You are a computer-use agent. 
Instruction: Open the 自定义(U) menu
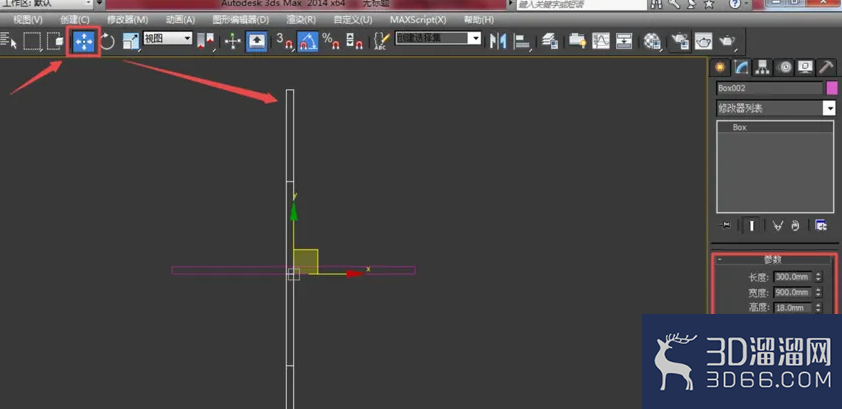click(x=352, y=20)
